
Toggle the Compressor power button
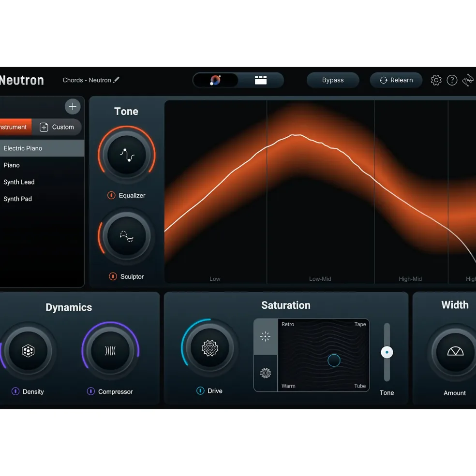click(x=90, y=391)
